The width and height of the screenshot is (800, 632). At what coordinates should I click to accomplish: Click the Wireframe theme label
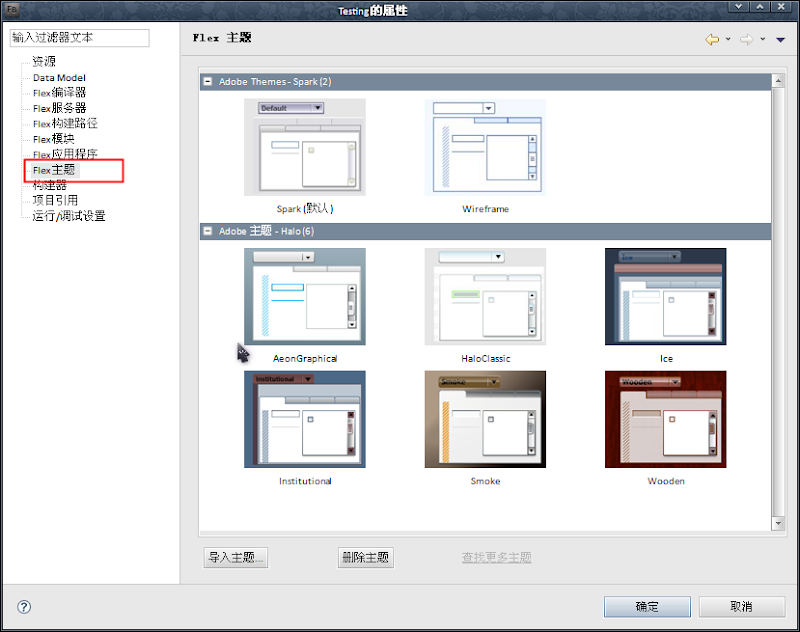485,209
